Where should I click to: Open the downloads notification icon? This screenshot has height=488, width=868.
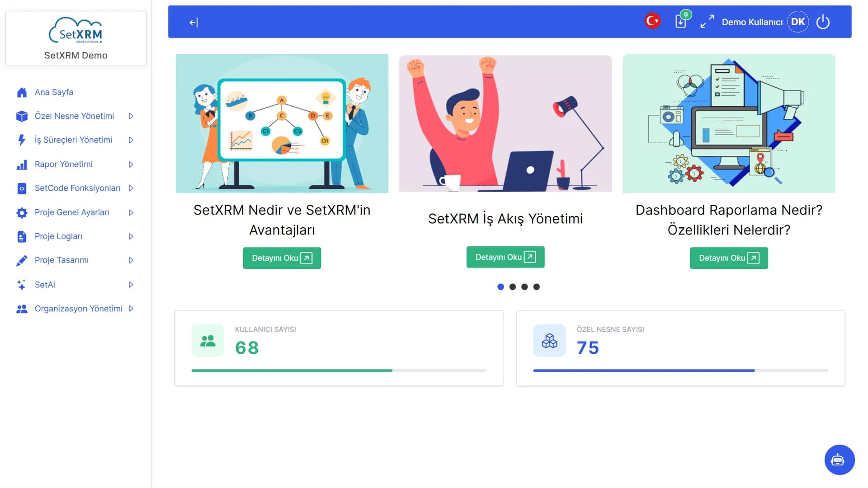tap(681, 21)
